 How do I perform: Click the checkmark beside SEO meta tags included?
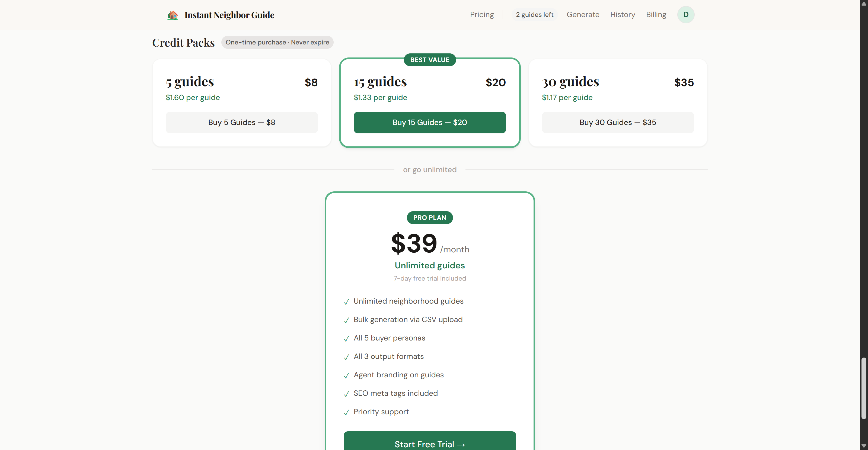coord(347,394)
